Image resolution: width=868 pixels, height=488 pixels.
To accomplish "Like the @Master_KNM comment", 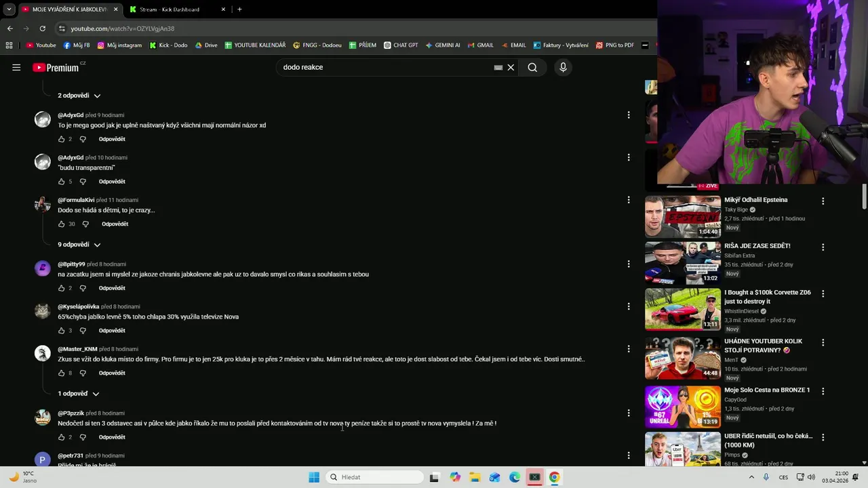I will coord(62,373).
